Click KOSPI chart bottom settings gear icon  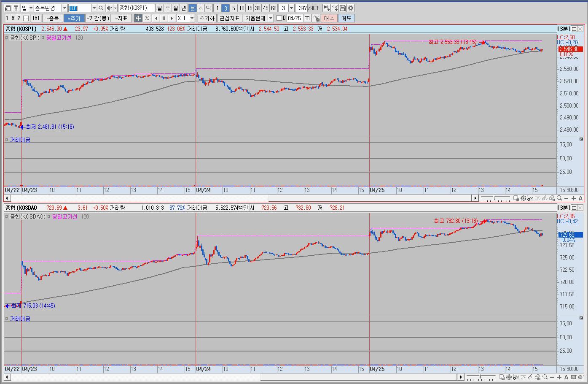coord(523,198)
